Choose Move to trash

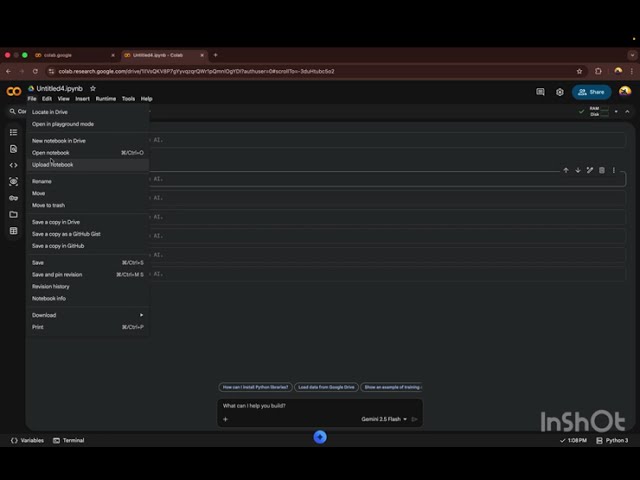88,205
